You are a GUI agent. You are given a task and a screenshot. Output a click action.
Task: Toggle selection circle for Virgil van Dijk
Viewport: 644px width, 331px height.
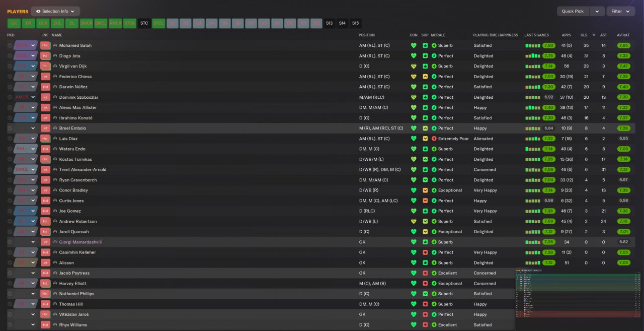tap(10, 66)
